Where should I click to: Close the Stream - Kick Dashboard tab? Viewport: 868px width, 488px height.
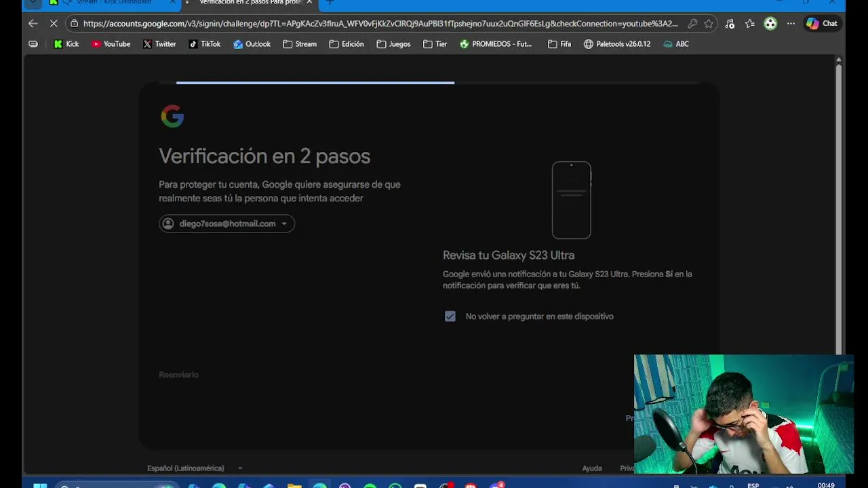172,3
